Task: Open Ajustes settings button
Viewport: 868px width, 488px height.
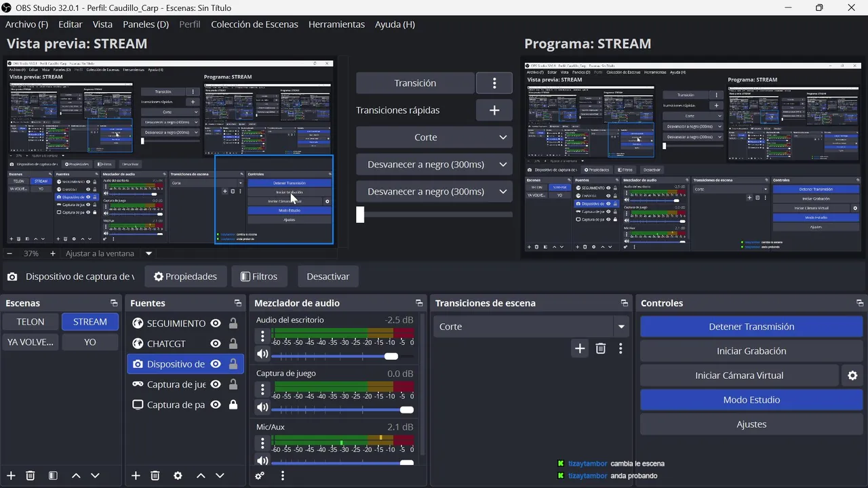Action: point(751,424)
